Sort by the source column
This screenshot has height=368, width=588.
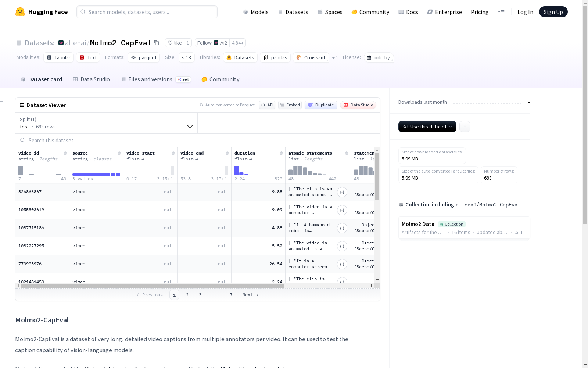(x=119, y=153)
